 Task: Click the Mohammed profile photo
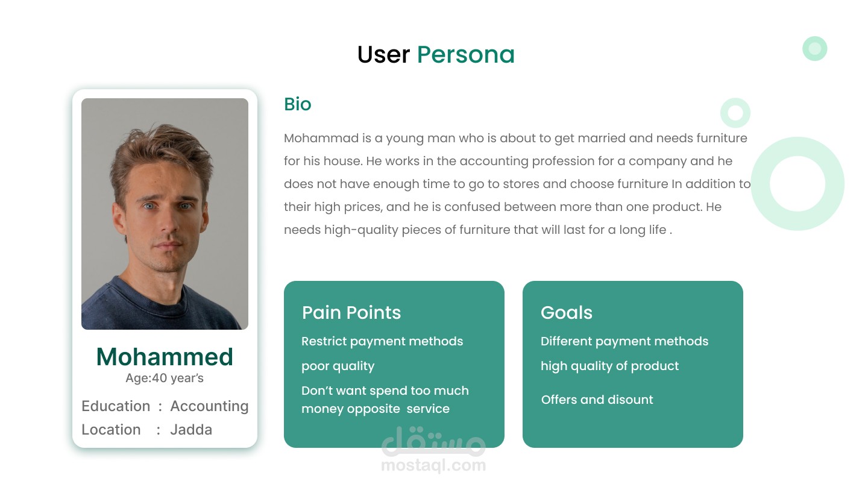click(165, 214)
